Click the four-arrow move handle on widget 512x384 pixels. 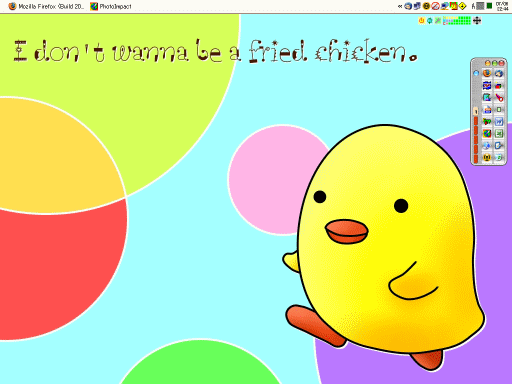[x=477, y=21]
